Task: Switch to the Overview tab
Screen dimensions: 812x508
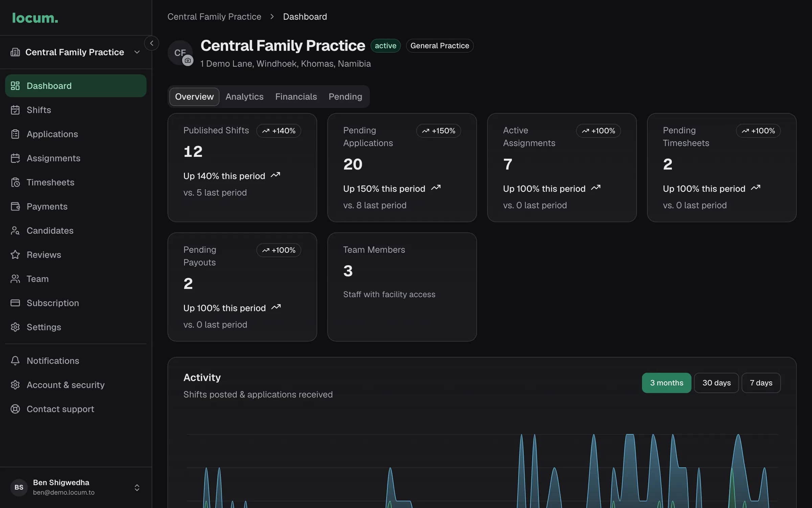Action: (194, 97)
